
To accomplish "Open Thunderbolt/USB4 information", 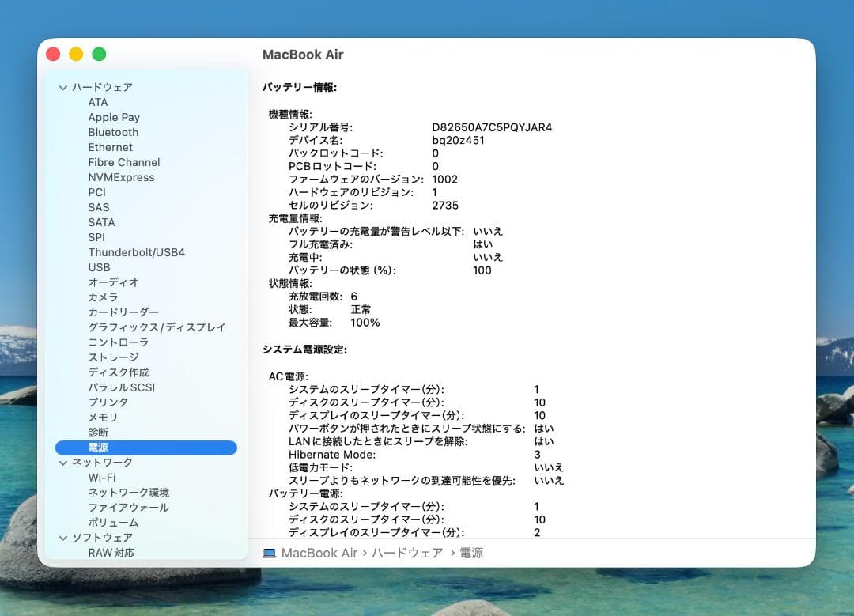I will click(137, 252).
